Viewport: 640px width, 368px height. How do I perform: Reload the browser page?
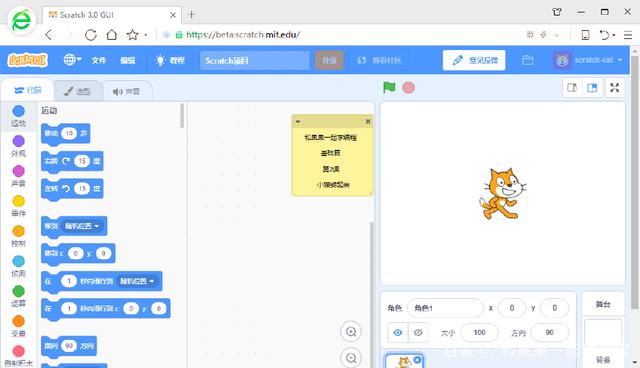pos(91,35)
